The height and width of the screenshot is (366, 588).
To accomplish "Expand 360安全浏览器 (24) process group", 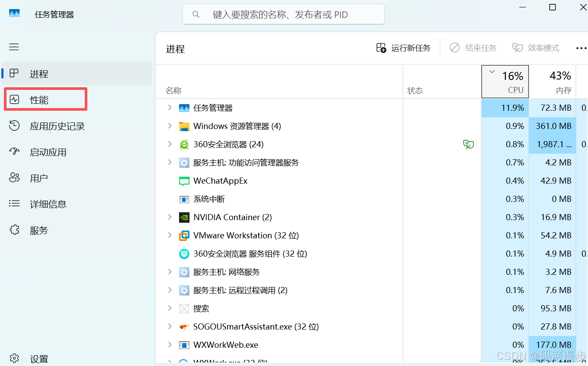I will pyautogui.click(x=170, y=144).
